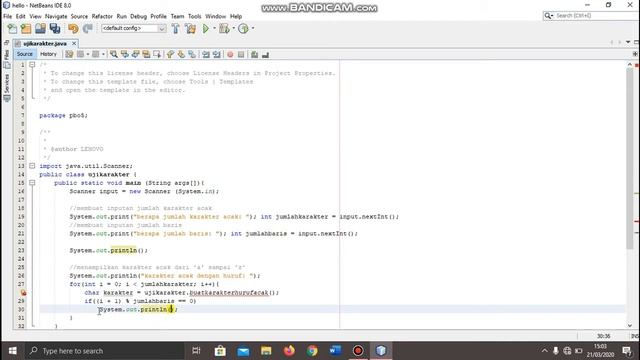Click the Shift Line Right icon
Viewport: 640px width, 360px height.
click(x=217, y=54)
